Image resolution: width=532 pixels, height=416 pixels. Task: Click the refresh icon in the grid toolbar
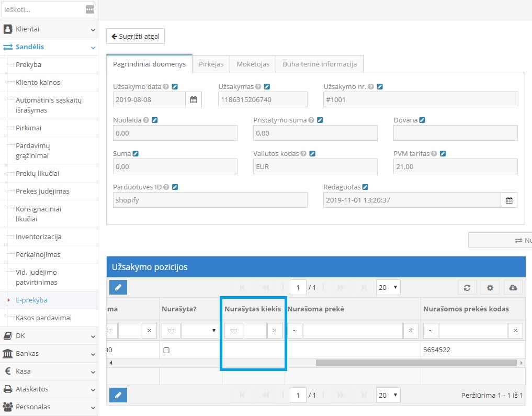pyautogui.click(x=467, y=288)
